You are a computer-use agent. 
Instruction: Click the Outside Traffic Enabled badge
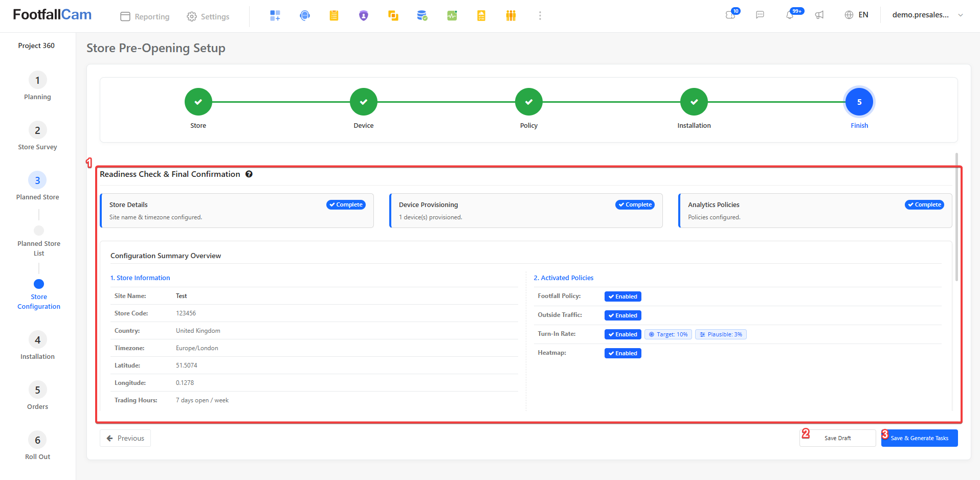(x=623, y=315)
